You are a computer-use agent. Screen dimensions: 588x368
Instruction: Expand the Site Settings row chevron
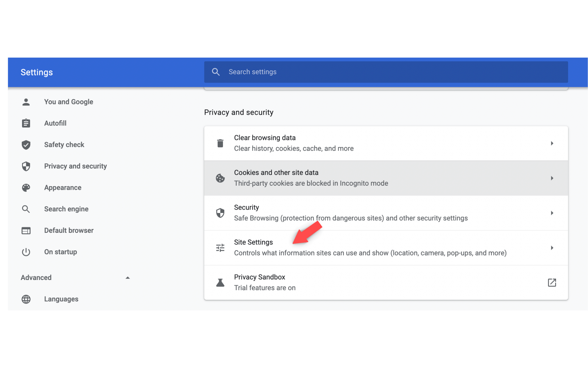552,248
